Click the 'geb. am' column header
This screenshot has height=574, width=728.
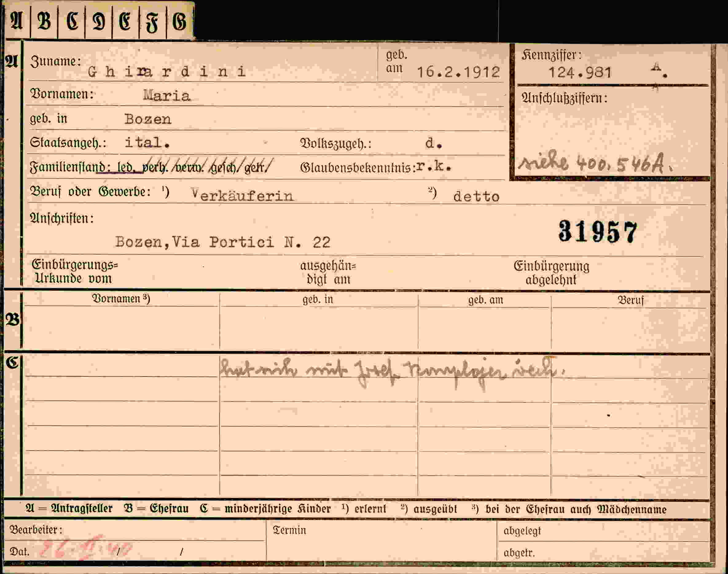point(486,300)
